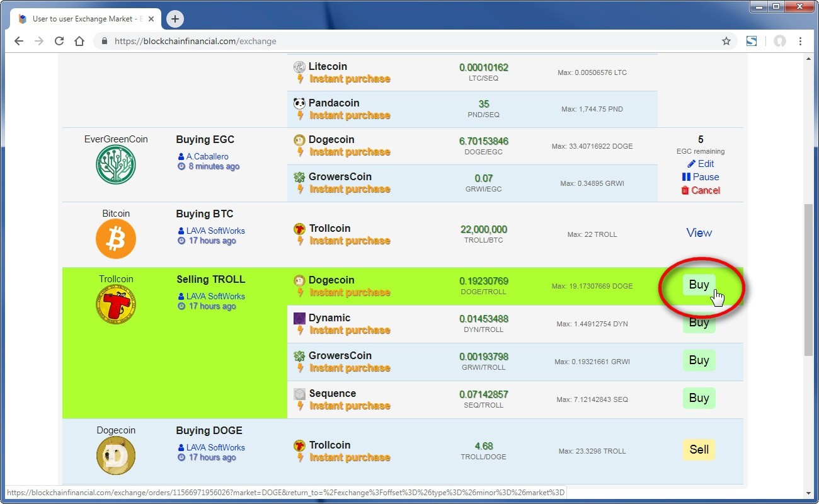This screenshot has height=504, width=819.
Task: Buy TROLL with Dogecoin
Action: click(x=699, y=285)
